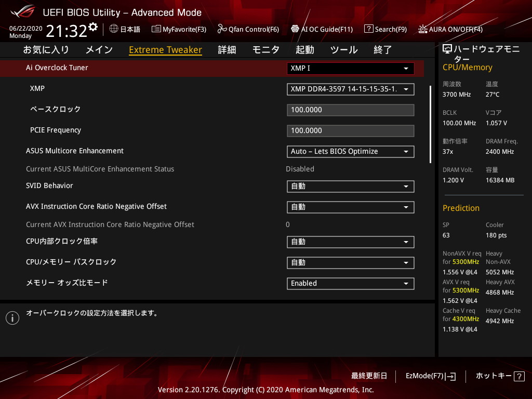
Task: Expand the XMP DDR4-3597 profile dropdown
Action: point(351,89)
